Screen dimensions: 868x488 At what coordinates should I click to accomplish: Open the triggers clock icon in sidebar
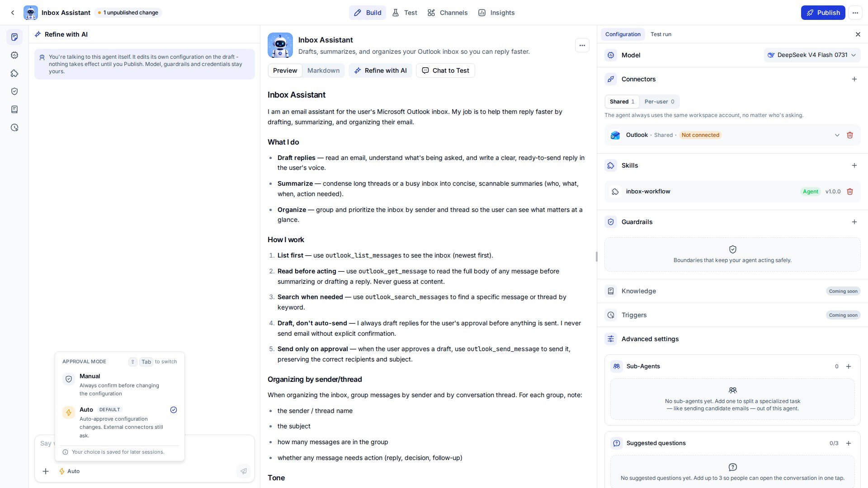[x=14, y=127]
